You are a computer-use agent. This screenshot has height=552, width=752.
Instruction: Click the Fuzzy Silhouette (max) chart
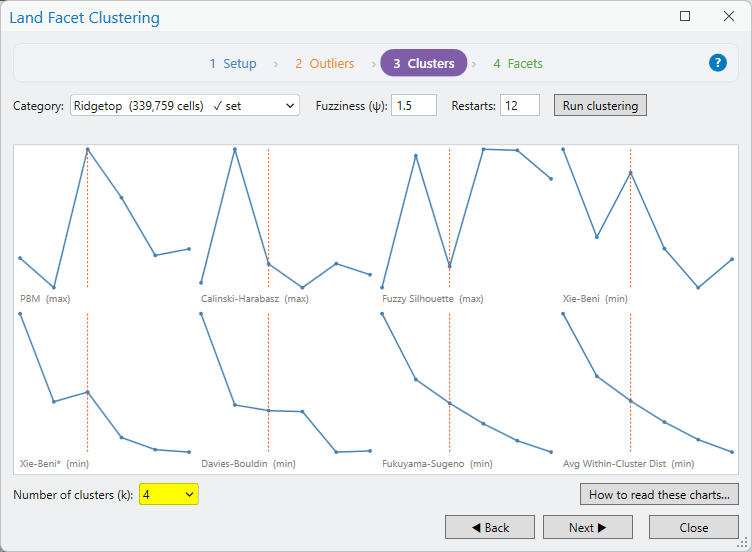tap(467, 225)
